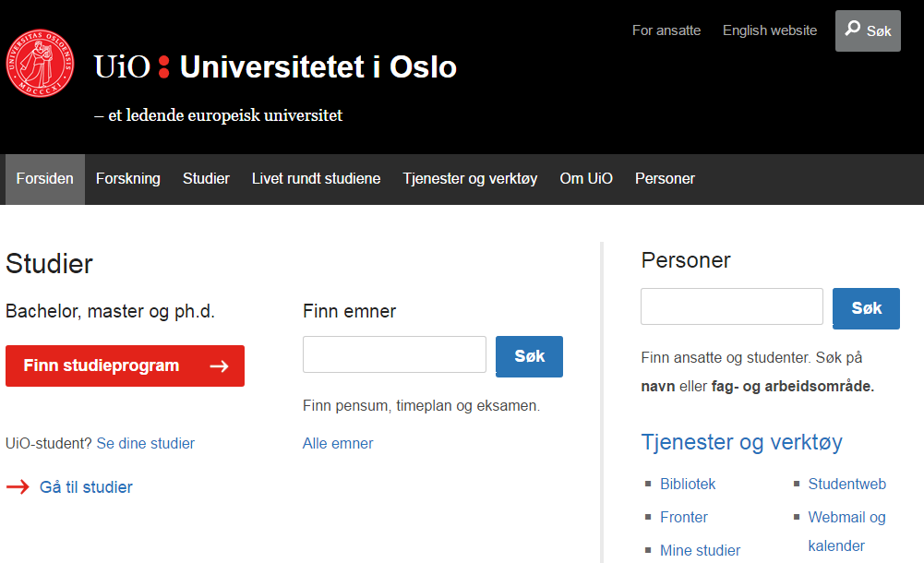Follow the Alle emner link
Screen dimensions: 924x563
[338, 443]
